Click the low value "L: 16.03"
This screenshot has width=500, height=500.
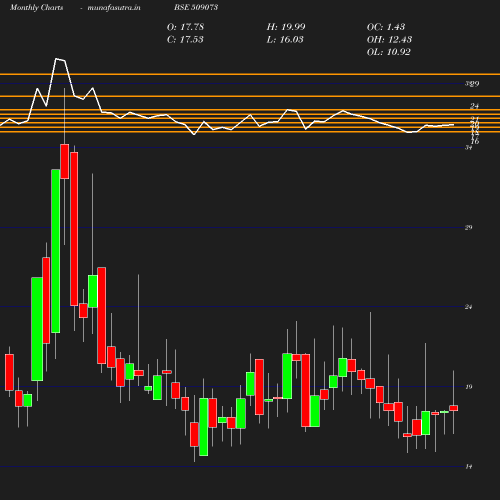tap(285, 40)
